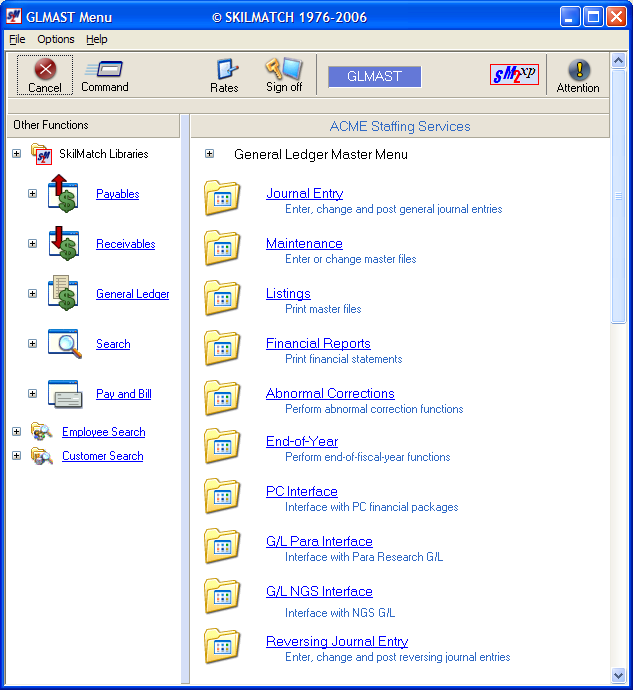Open the PC Interface folder icon
The height and width of the screenshot is (690, 633).
[222, 496]
